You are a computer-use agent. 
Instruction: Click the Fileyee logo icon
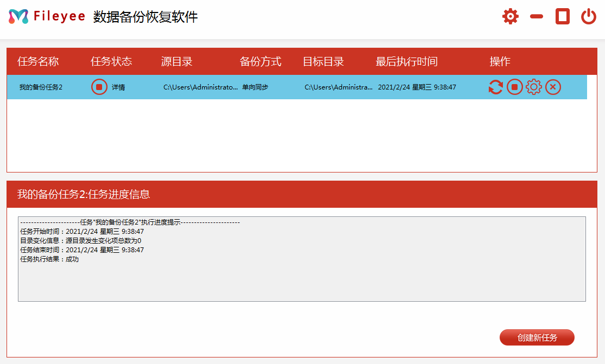[x=18, y=16]
